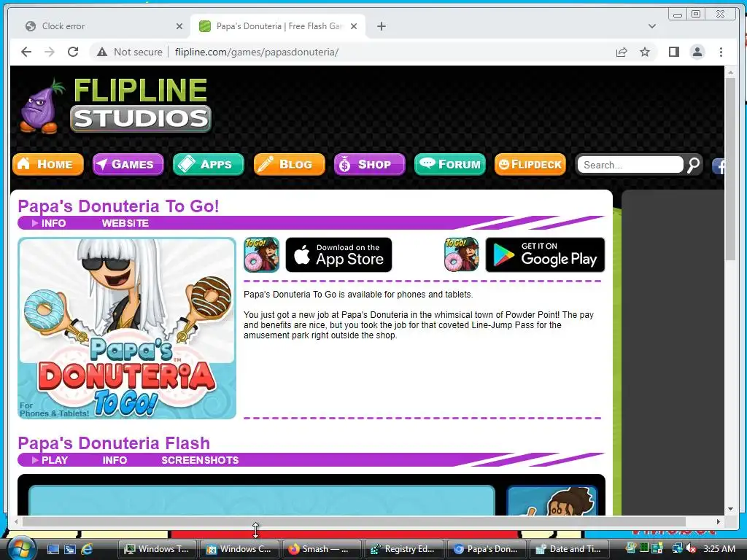Open the Windows T... taskbar button

point(158,549)
